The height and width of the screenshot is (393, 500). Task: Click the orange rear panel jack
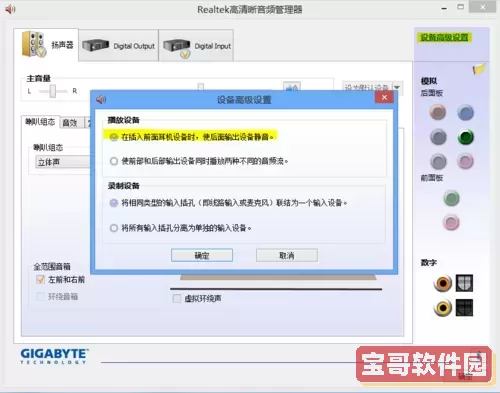(x=438, y=112)
